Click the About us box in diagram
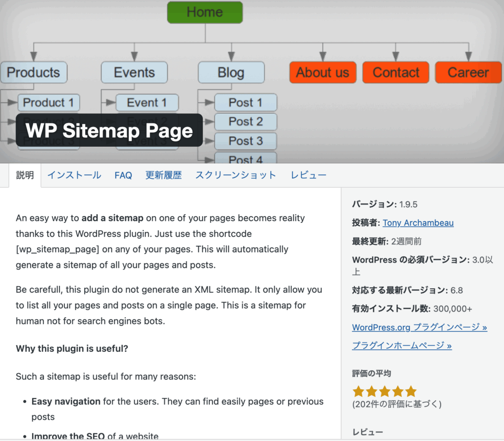This screenshot has height=441, width=504. click(323, 72)
